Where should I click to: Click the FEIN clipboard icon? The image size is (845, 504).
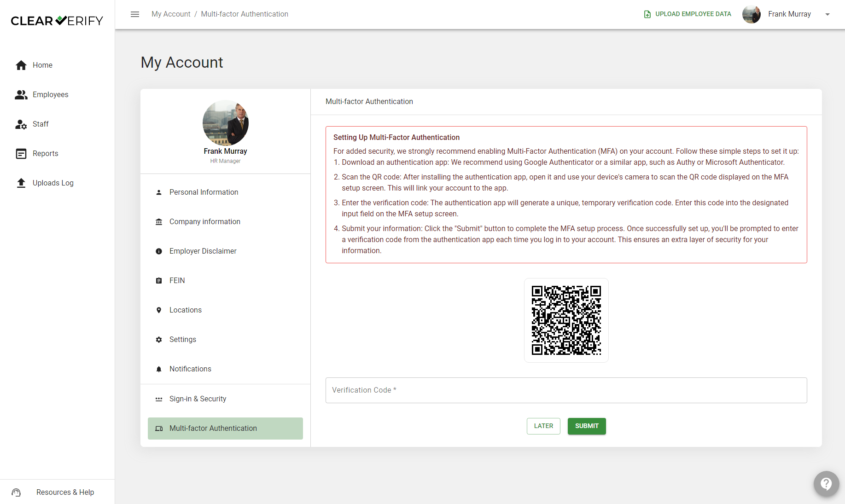click(159, 281)
